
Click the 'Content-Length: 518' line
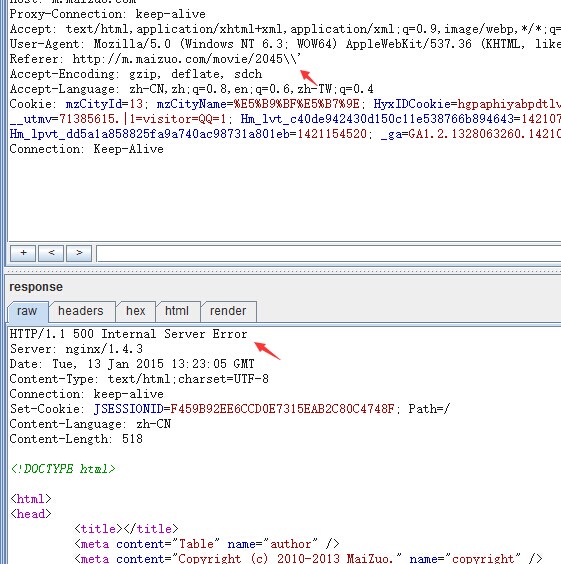[76, 439]
